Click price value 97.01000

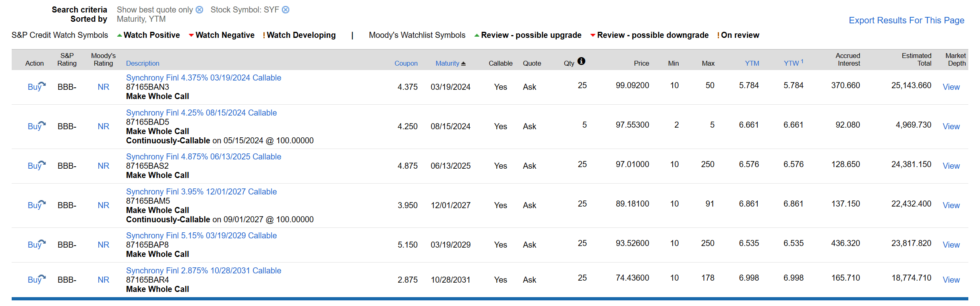[x=632, y=164]
